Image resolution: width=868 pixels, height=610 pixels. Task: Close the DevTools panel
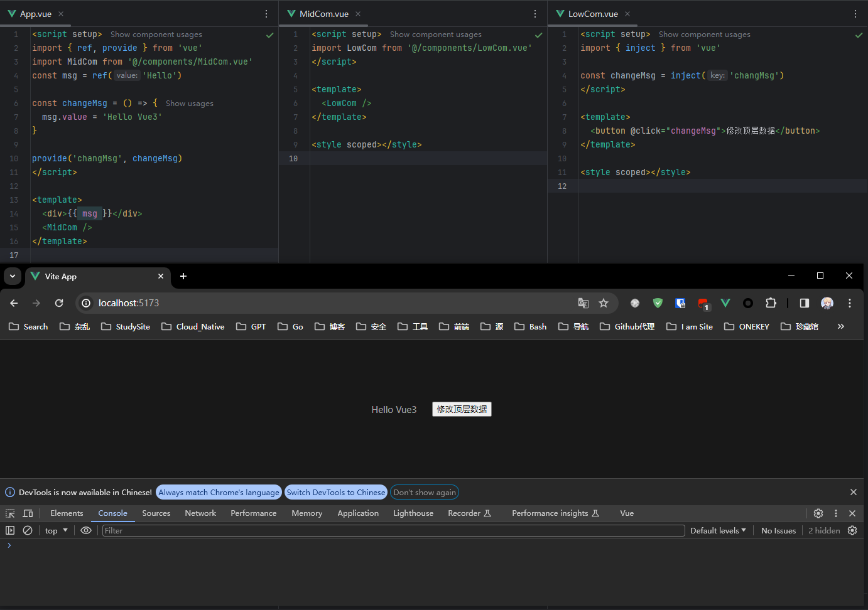coord(852,513)
